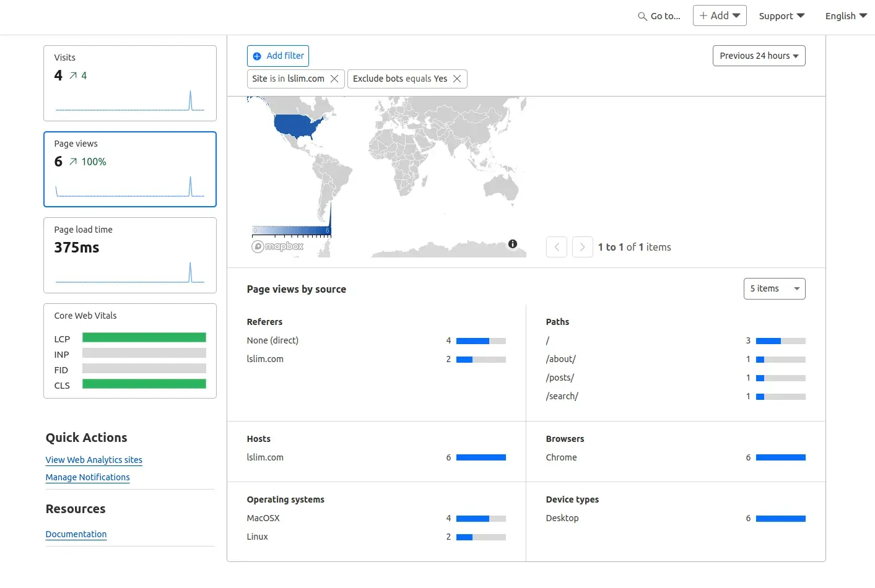The width and height of the screenshot is (875, 588).
Task: Open the Support menu
Action: [781, 15]
